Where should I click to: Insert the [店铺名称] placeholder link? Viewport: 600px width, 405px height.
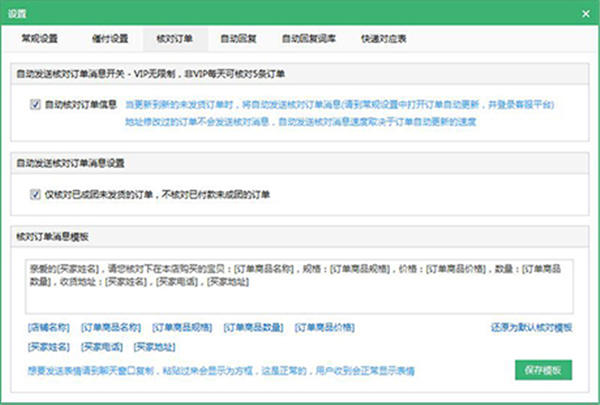(x=49, y=327)
